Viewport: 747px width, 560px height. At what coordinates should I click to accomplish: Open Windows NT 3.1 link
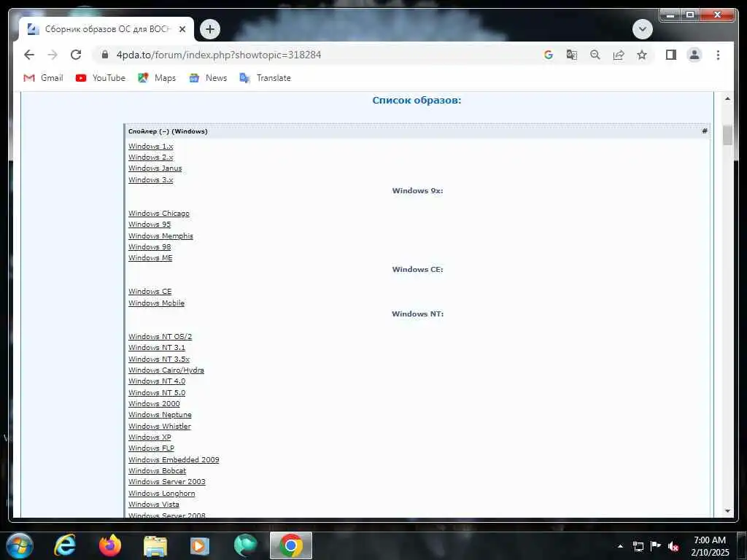tap(157, 348)
